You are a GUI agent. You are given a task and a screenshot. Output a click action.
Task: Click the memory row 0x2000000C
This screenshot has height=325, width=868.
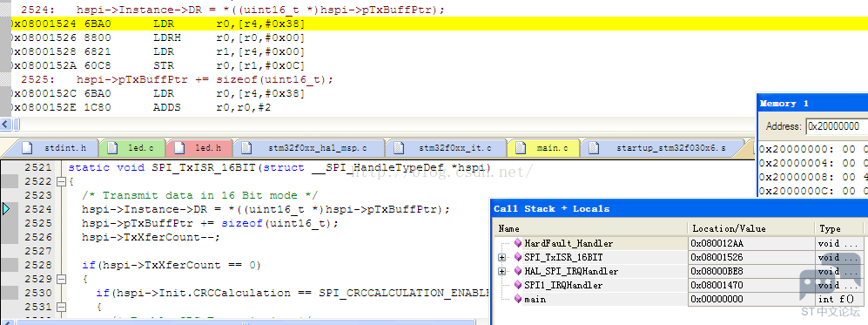[x=813, y=191]
